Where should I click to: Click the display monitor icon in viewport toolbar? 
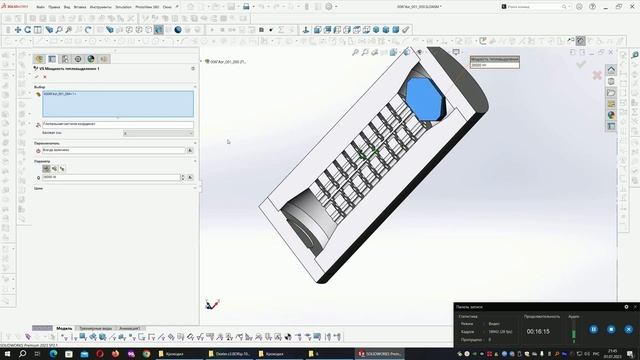click(456, 52)
